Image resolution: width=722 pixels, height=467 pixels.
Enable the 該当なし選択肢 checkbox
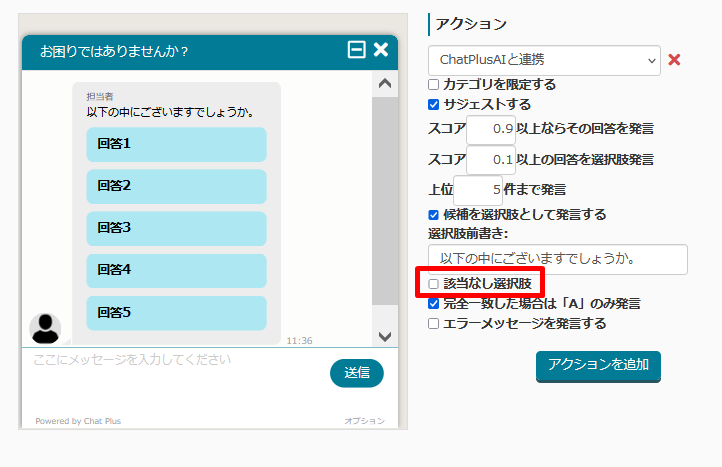point(434,284)
